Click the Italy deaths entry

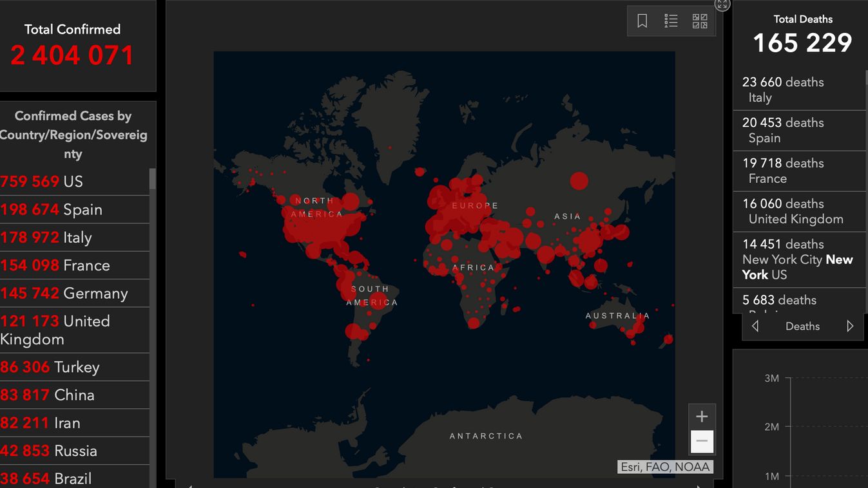tap(800, 90)
